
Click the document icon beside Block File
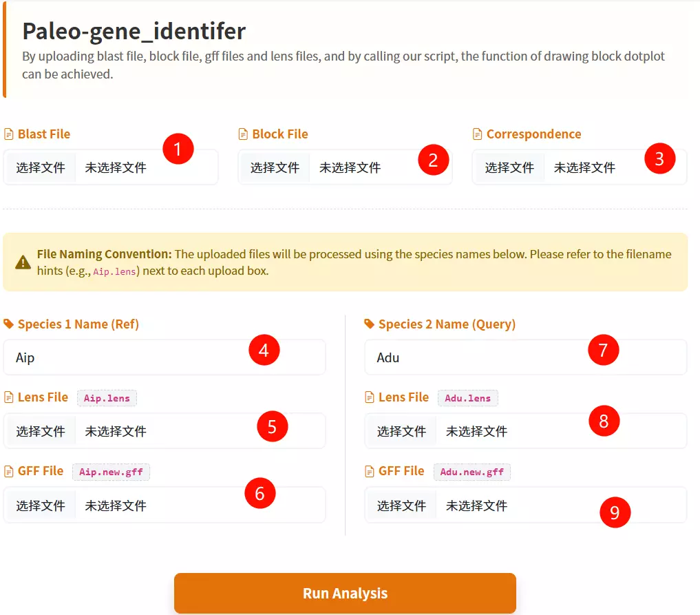click(x=243, y=134)
